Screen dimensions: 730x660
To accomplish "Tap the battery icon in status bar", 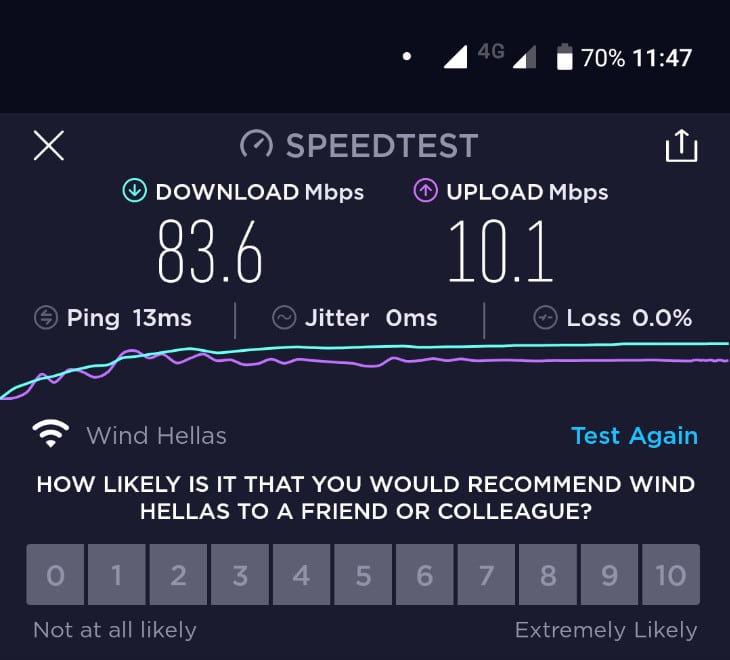I will click(564, 57).
